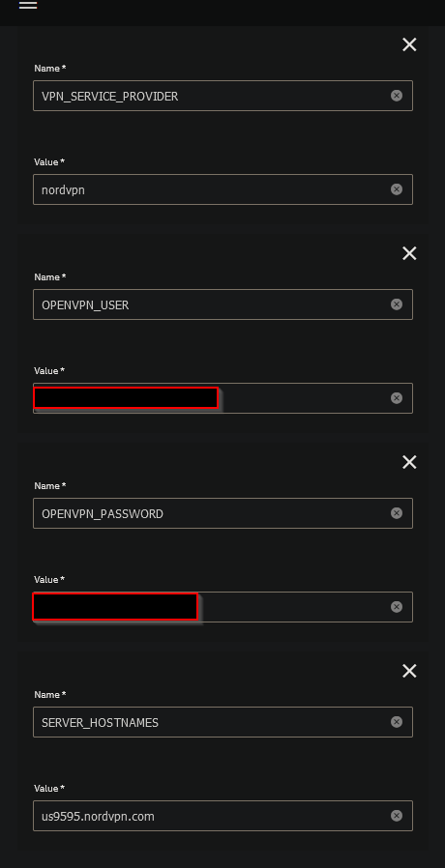Screen dimensions: 445x868
Task: Remove the OPENVPN_PASSWORD variable entry
Action: (409, 462)
